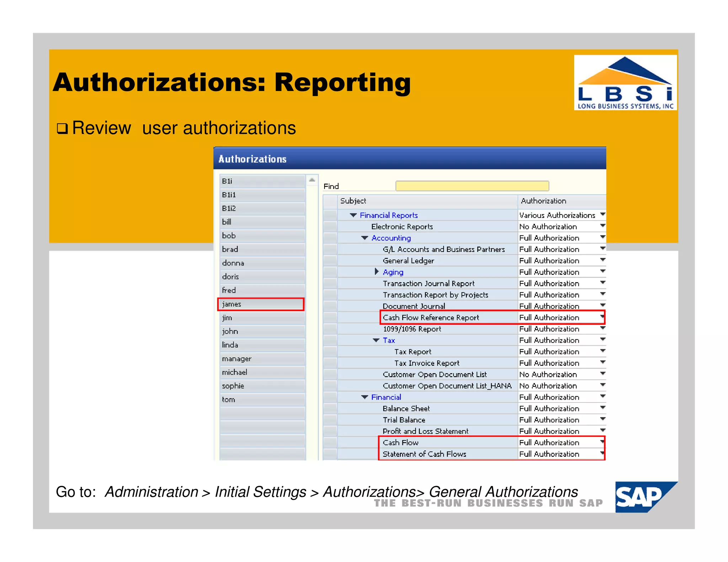Open authorization dropdown for 1099/1096 Report
Viewport: 728px width, 562px height.
[603, 328]
